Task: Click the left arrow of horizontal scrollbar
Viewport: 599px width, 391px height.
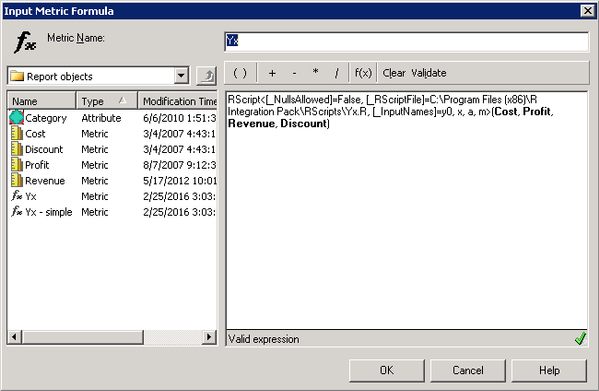Action: click(15, 337)
